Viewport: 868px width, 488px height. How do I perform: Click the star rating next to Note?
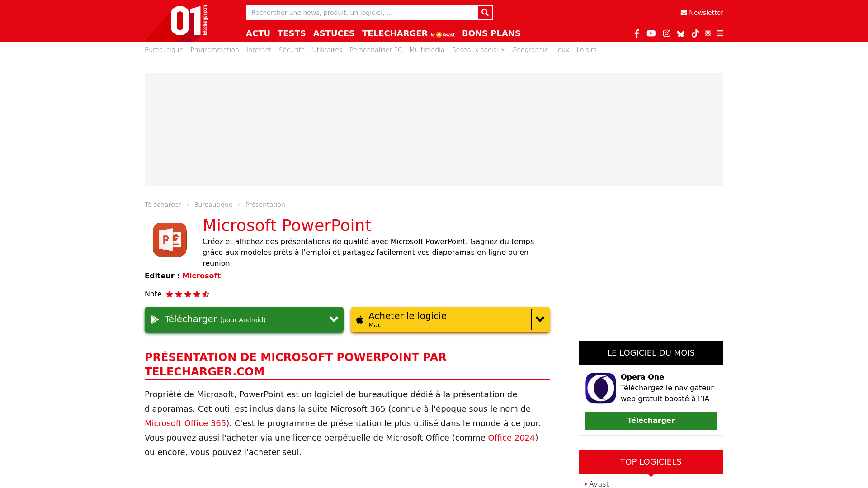(188, 294)
